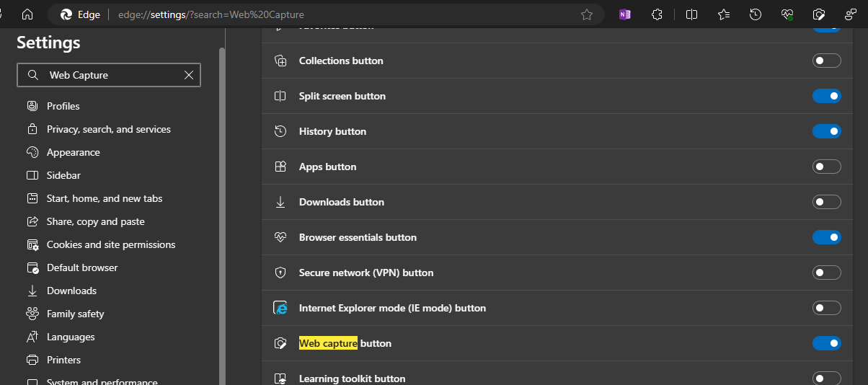Go to Privacy, search, and services
Screen dimensions: 868x385
point(108,129)
